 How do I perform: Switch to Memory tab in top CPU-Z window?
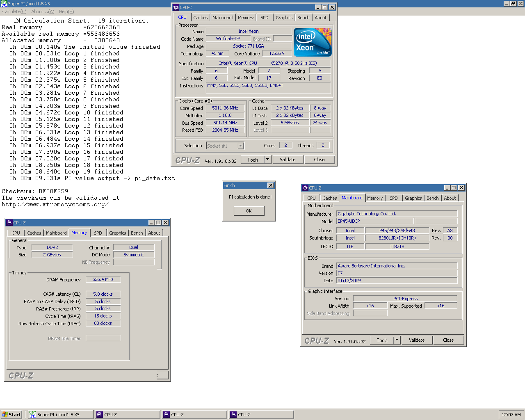pos(246,18)
